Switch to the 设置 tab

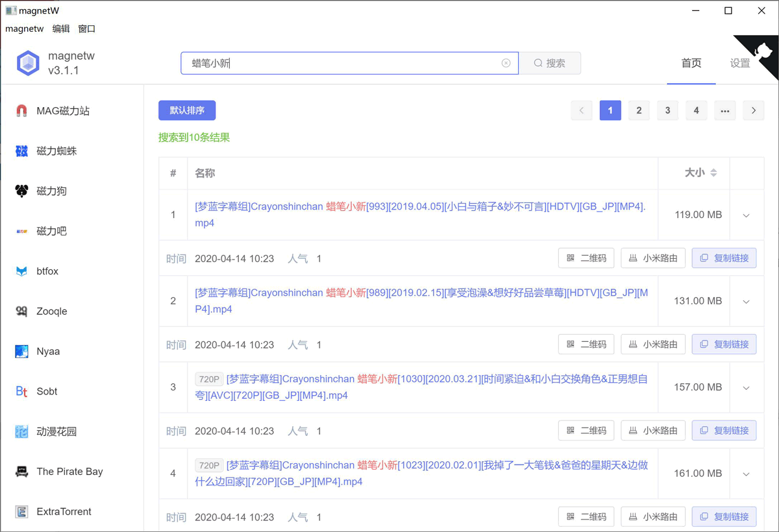click(740, 63)
